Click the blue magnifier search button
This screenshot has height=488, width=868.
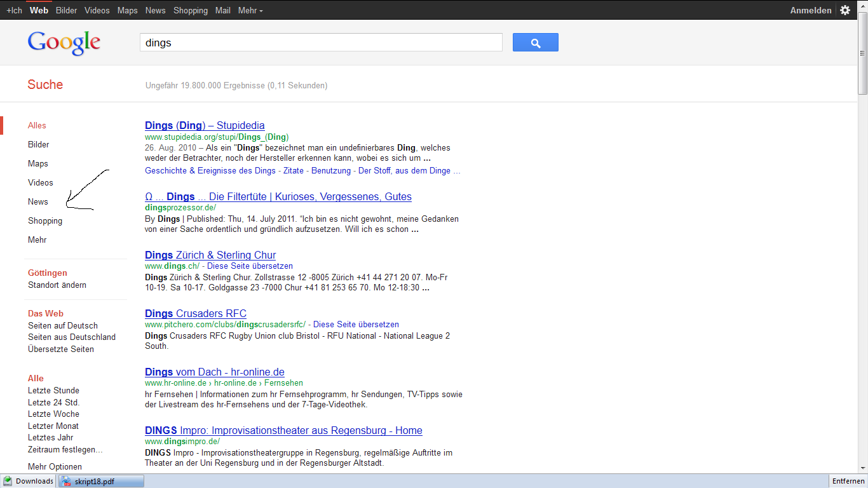click(535, 43)
